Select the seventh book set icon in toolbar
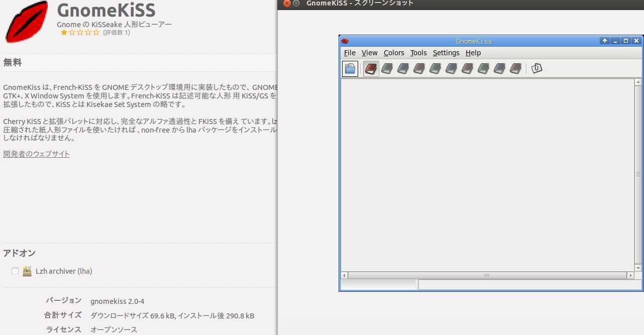Viewport: 644px width, 335px height. pyautogui.click(x=467, y=68)
